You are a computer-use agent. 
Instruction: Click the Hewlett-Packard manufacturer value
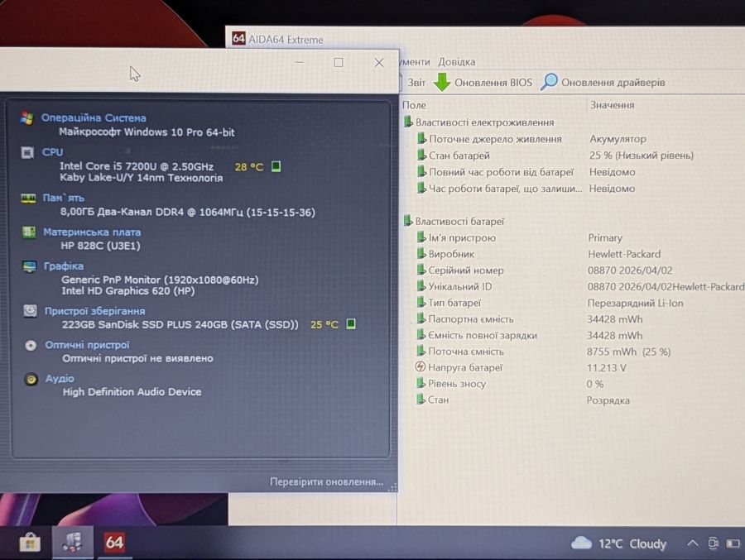coord(624,254)
